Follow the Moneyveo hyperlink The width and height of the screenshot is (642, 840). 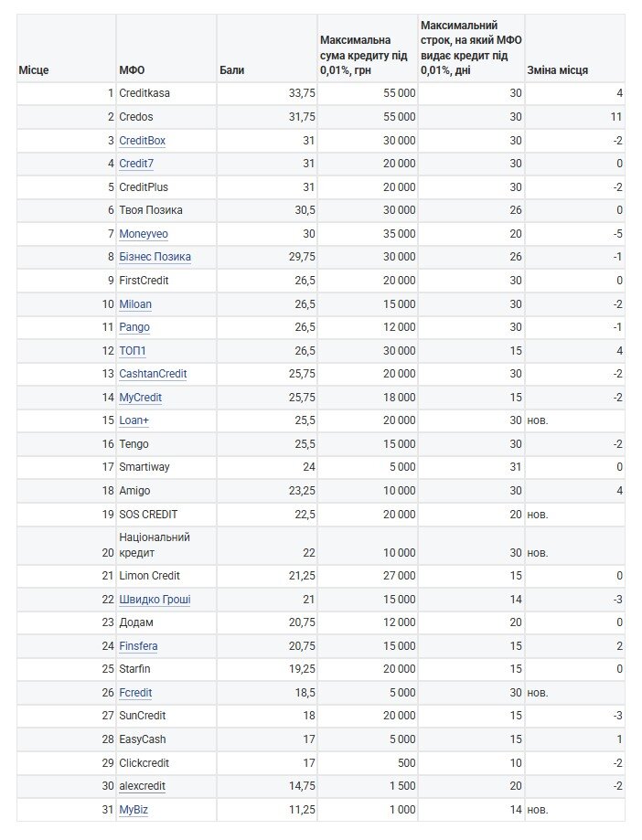click(143, 234)
